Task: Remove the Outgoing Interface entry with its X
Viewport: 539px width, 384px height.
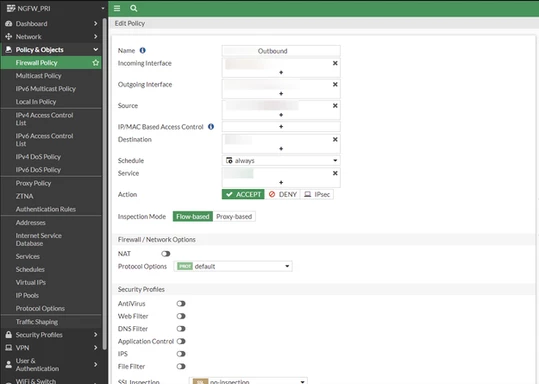Action: 335,85
